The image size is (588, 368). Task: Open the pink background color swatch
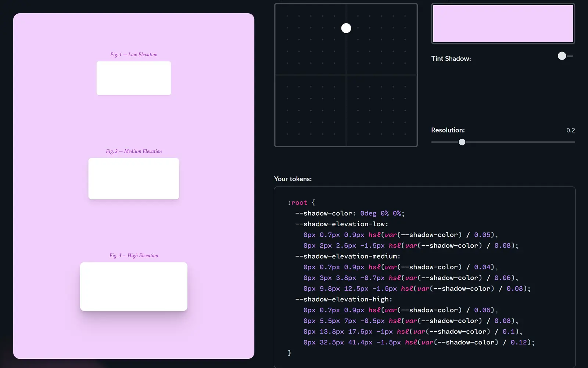[503, 24]
